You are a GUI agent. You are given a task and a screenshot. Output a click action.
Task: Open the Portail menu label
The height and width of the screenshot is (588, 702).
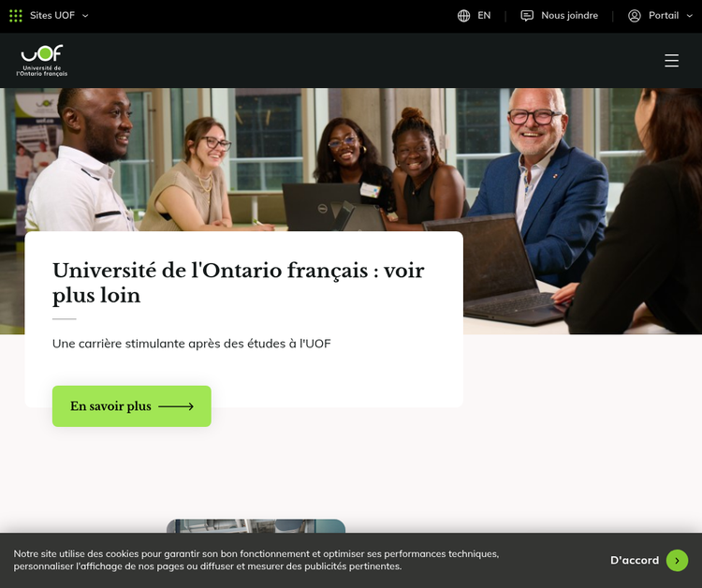pos(664,16)
